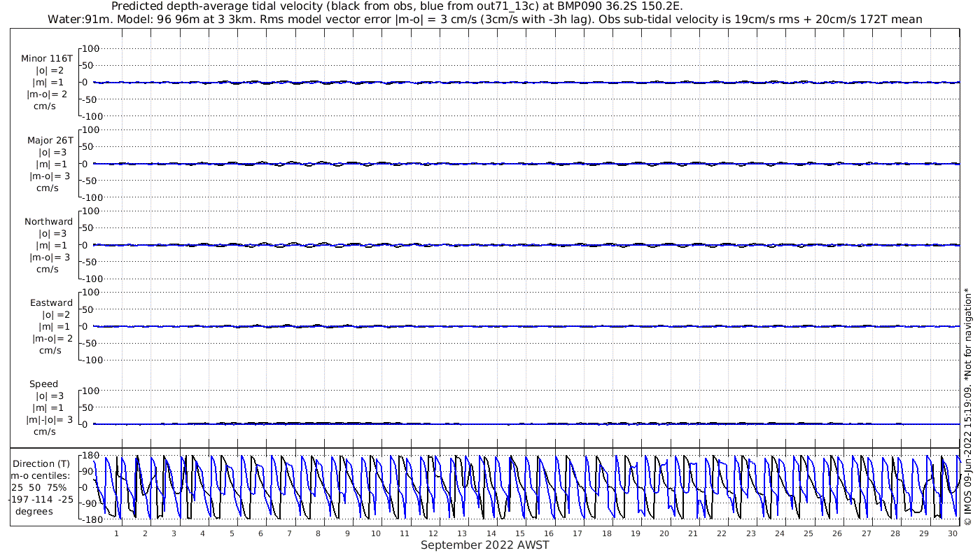Click the 'm-o centiles:' label

click(x=40, y=475)
